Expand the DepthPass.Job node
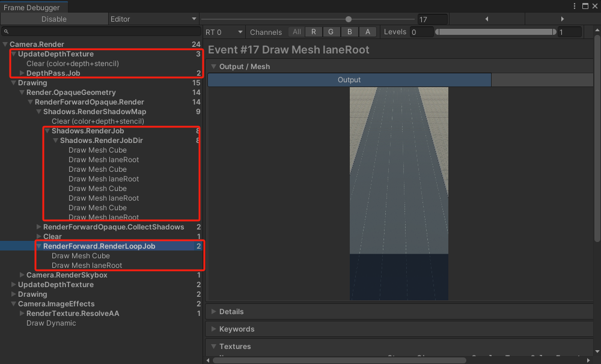Image resolution: width=601 pixels, height=364 pixels. click(x=22, y=73)
